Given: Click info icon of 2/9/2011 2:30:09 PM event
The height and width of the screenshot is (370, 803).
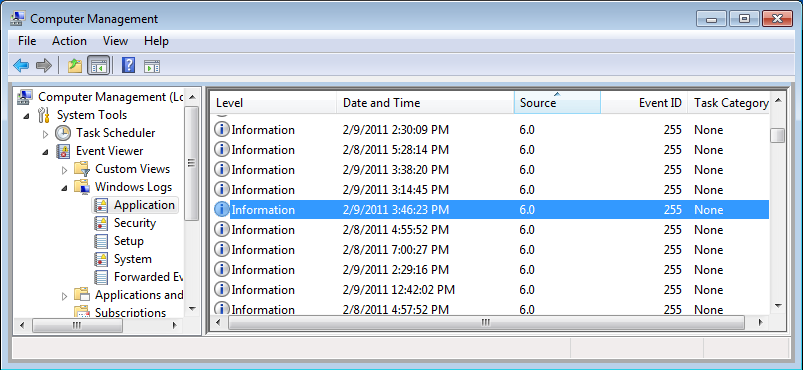Looking at the screenshot, I should pos(221,130).
